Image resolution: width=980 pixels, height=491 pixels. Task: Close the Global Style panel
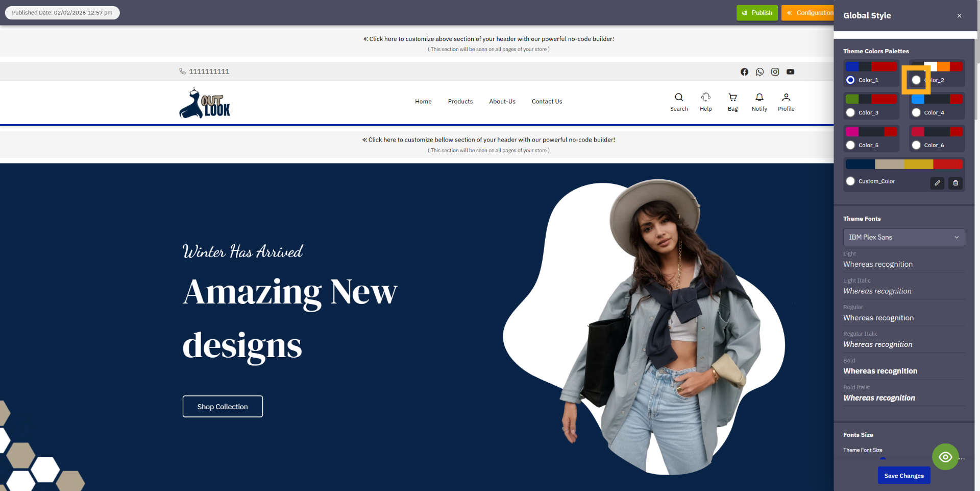tap(959, 16)
